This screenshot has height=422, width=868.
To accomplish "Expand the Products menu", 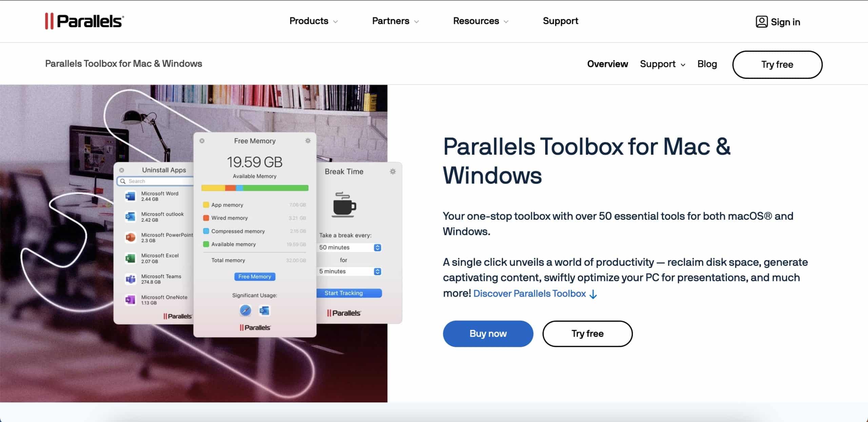I will (x=313, y=21).
